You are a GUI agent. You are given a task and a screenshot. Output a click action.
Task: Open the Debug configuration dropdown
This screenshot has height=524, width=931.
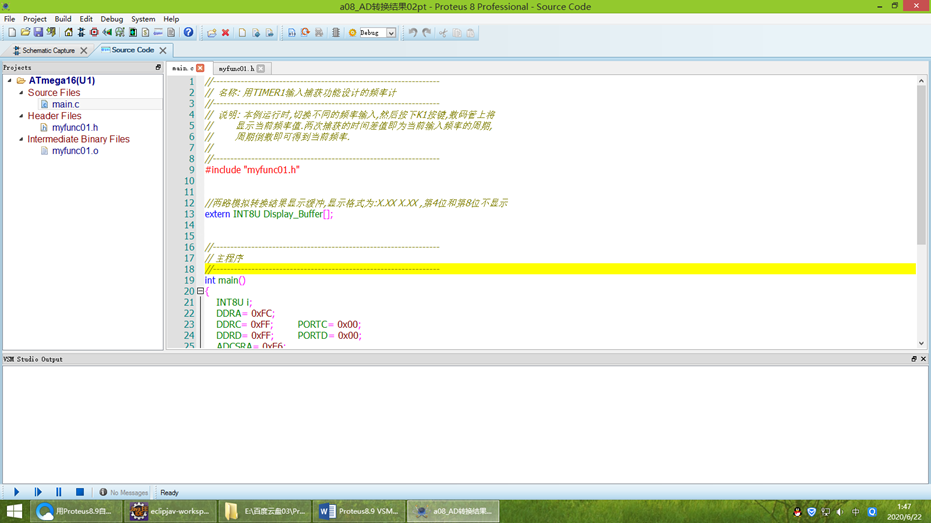[x=391, y=33]
